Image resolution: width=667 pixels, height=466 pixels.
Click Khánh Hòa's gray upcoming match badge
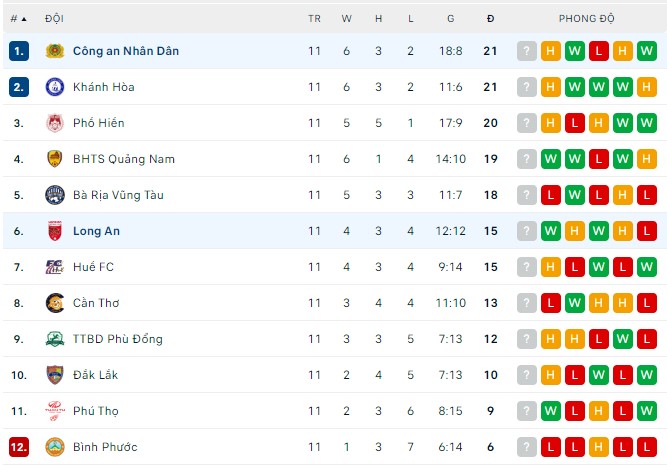point(527,87)
